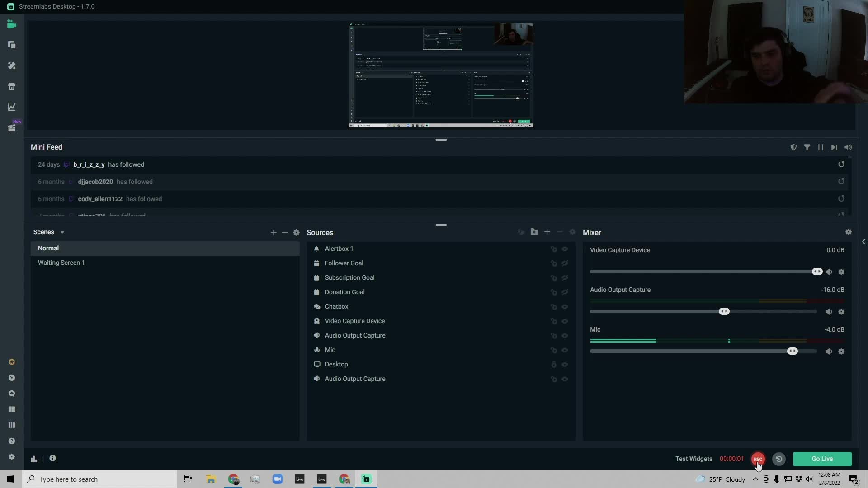Skip the current Mini Feed alert

(834, 147)
